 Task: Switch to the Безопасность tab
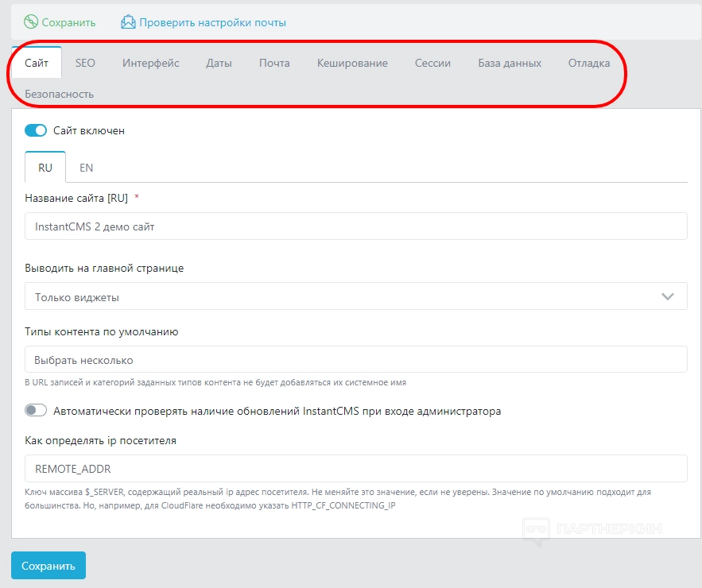(59, 94)
